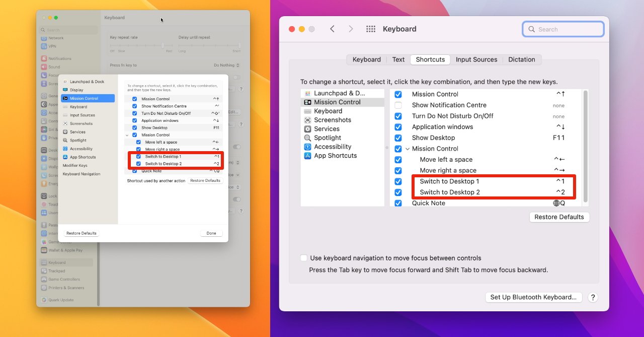Select the App Shortcuts icon in the right window
This screenshot has width=644, height=337.
[x=308, y=156]
